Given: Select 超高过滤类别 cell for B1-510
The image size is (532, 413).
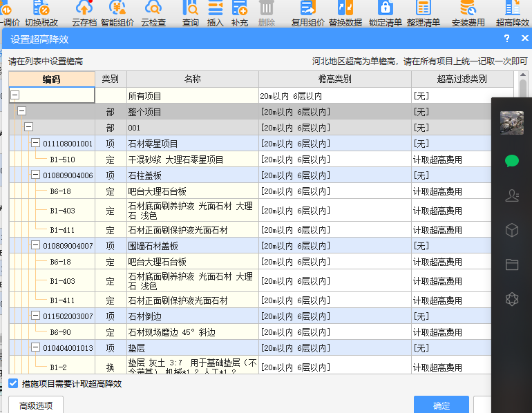Looking at the screenshot, I should click(451, 160).
